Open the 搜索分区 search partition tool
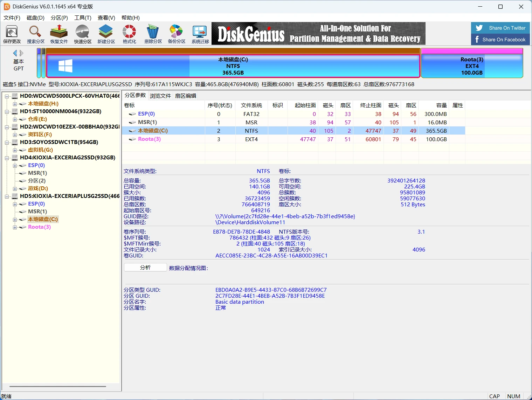 [x=35, y=34]
